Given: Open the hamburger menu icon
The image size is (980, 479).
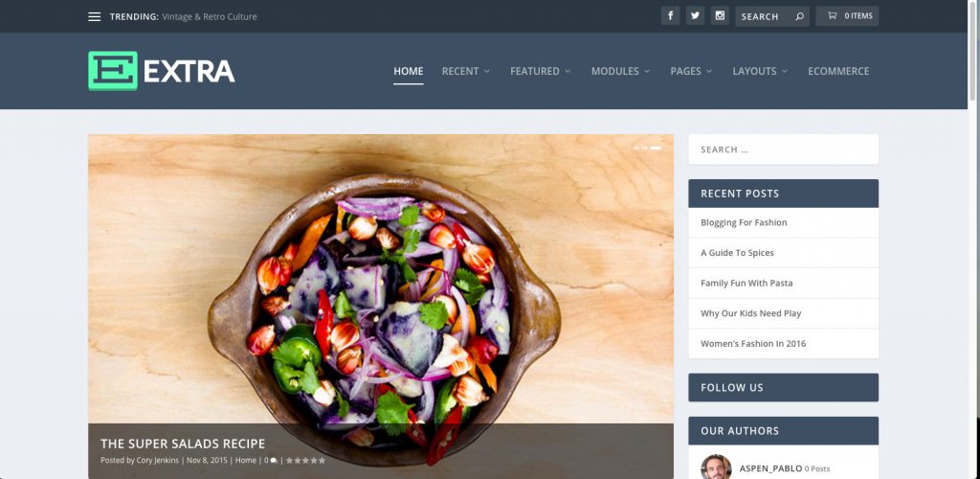Looking at the screenshot, I should [x=95, y=17].
